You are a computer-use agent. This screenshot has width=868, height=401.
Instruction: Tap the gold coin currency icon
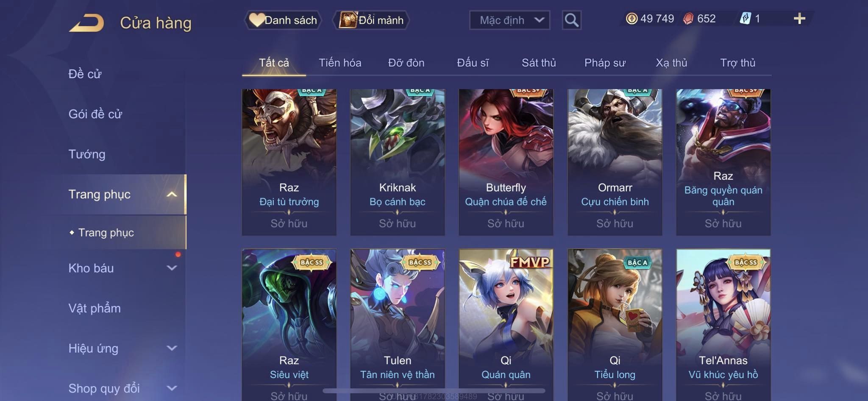[x=632, y=19]
